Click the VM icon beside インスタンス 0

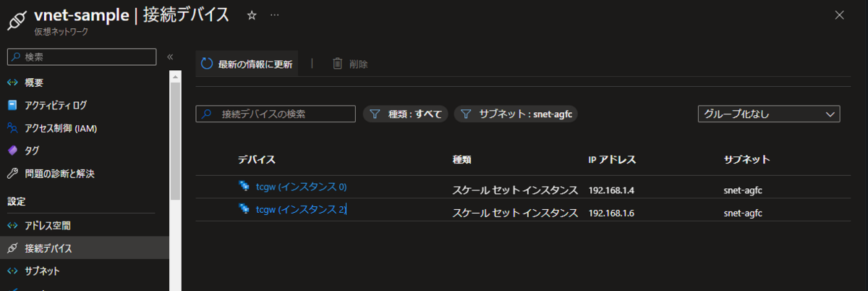244,186
